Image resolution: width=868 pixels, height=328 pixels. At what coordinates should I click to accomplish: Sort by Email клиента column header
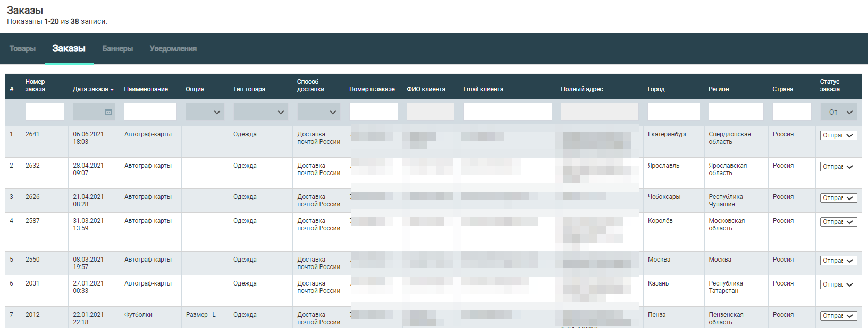pos(483,89)
